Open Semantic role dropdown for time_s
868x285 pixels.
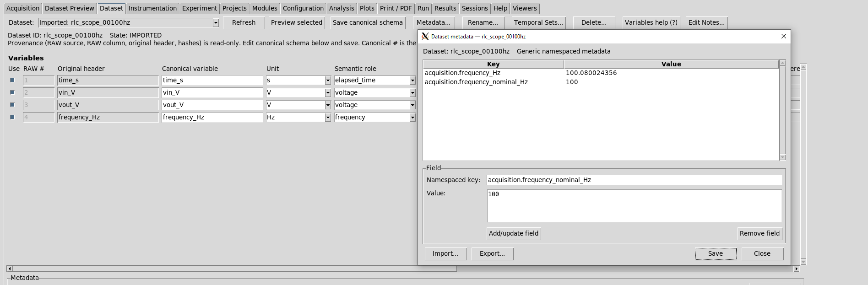[412, 81]
